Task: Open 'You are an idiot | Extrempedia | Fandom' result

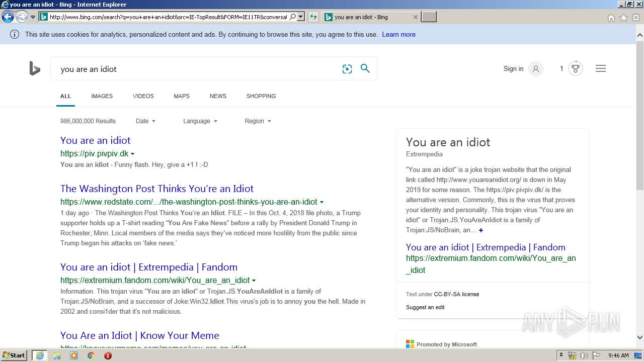Action: (149, 267)
